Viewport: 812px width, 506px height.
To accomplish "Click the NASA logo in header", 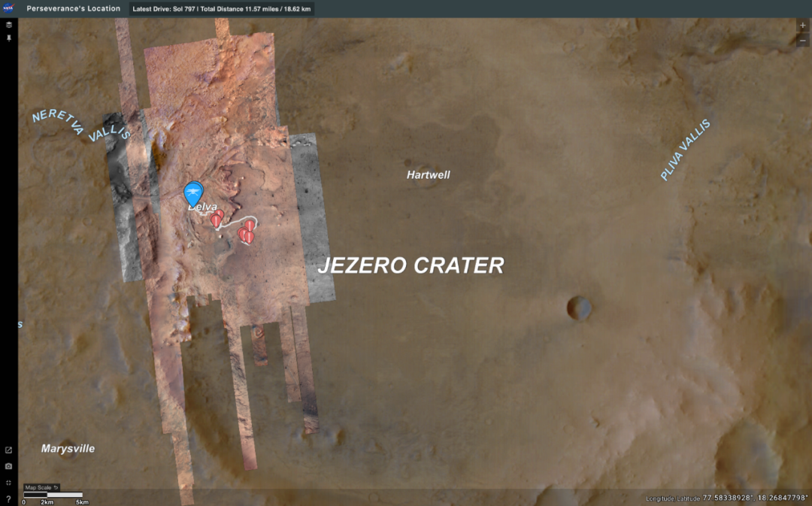I will pyautogui.click(x=8, y=8).
